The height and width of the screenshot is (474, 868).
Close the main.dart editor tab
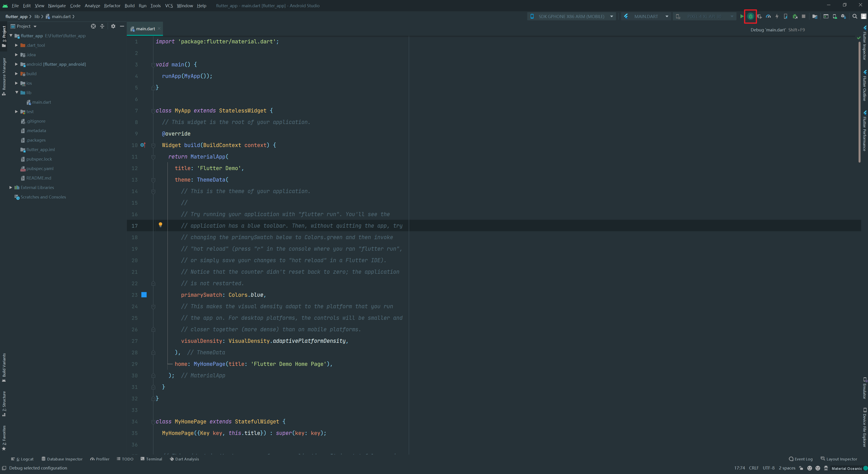tap(159, 29)
